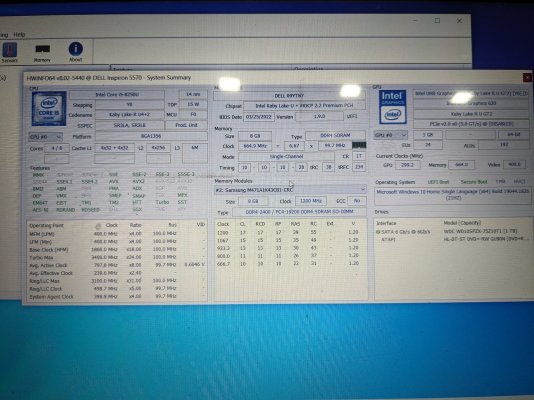Screen dimensions: 534x400
Task: Click the Kaby Lake-R U GT2 GPU field
Action: (471, 114)
